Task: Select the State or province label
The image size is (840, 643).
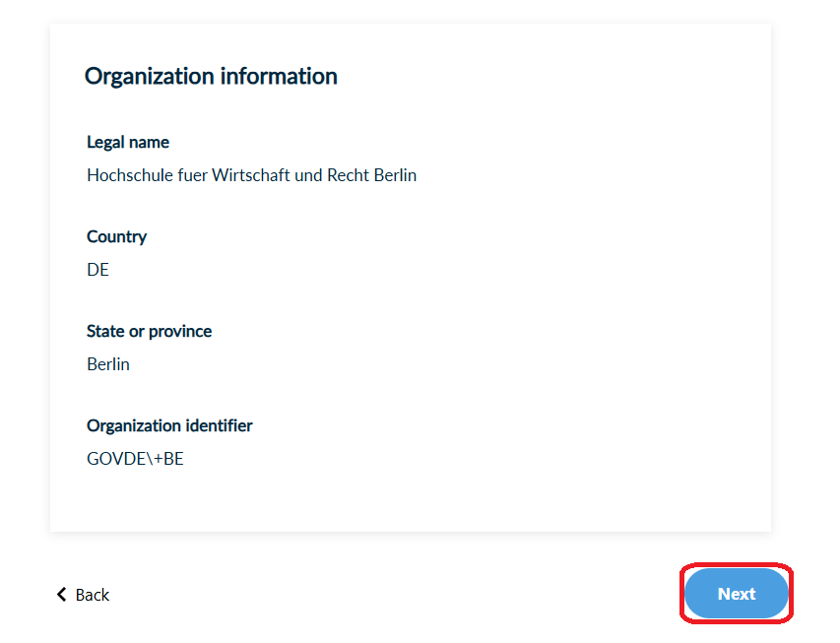Action: [149, 332]
